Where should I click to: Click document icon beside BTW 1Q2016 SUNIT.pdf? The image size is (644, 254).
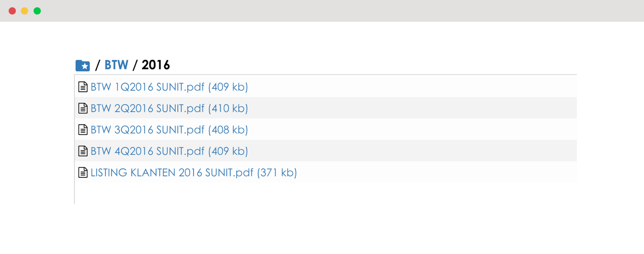[83, 87]
